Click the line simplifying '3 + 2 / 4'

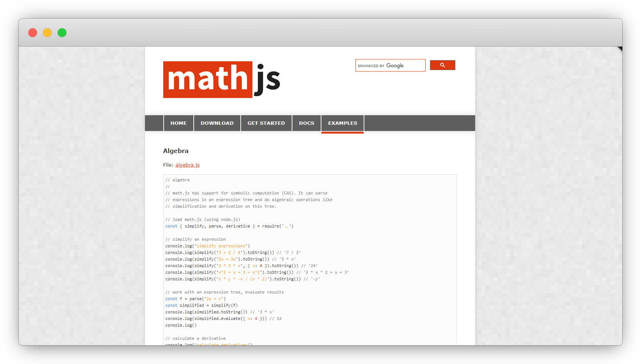pyautogui.click(x=233, y=253)
